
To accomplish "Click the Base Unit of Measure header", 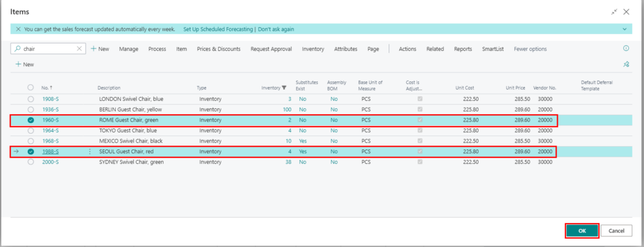I will tap(370, 85).
